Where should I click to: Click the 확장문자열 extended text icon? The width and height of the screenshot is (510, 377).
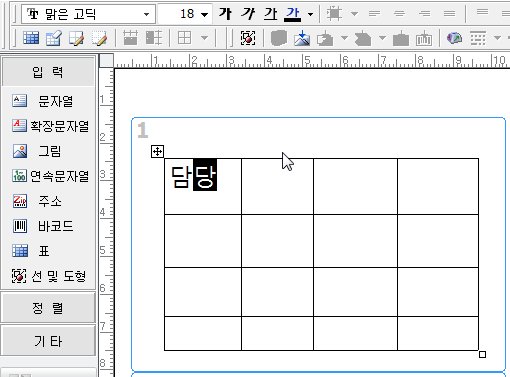point(19,125)
